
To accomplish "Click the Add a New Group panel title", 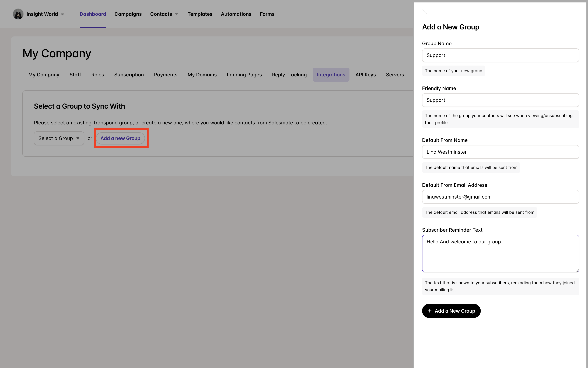I will (x=451, y=27).
